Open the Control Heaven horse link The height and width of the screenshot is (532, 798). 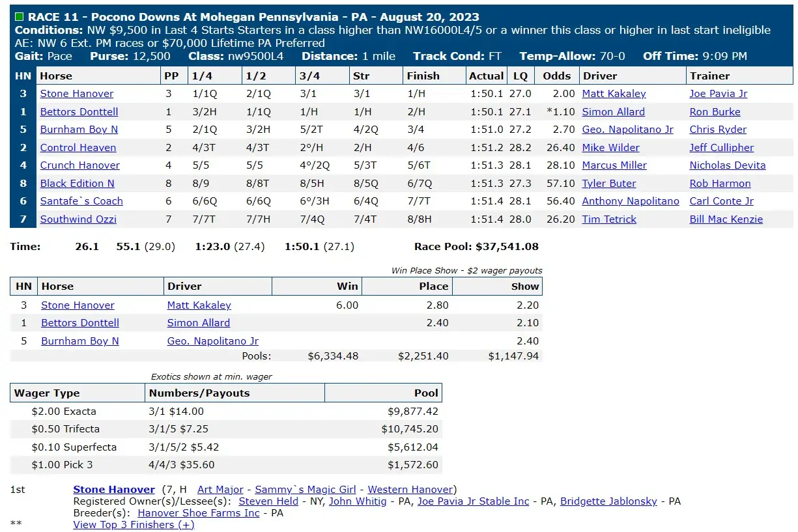[x=78, y=148]
